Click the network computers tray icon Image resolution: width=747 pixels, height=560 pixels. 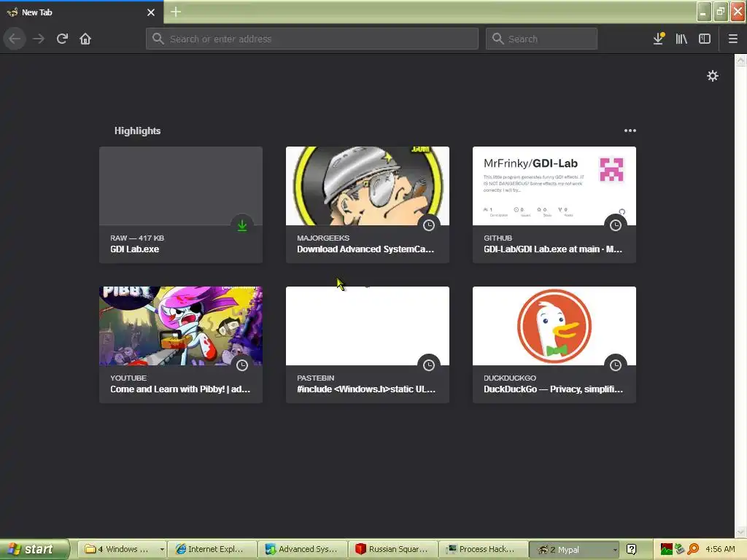pyautogui.click(x=680, y=550)
